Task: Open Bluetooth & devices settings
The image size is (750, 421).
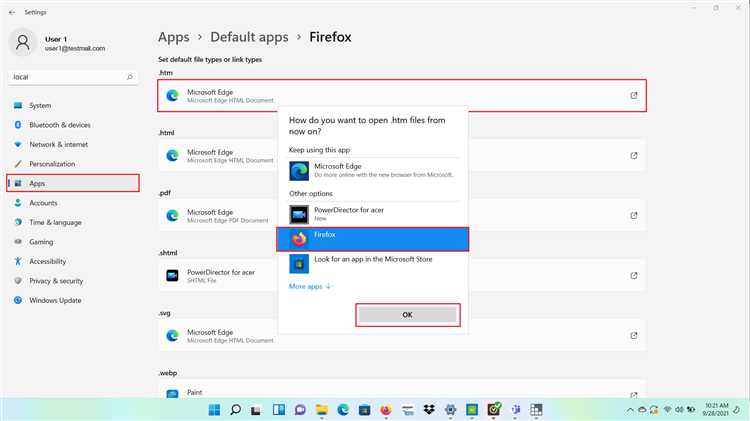Action: (x=73, y=125)
